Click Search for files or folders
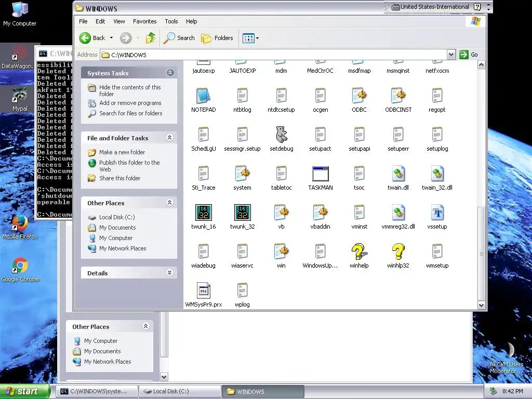This screenshot has width=532, height=399. click(130, 113)
